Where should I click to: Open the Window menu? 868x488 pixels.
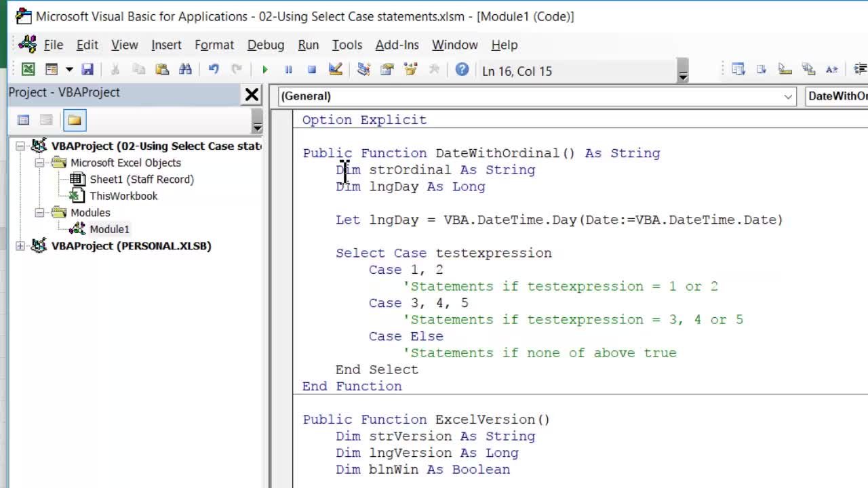pos(455,45)
